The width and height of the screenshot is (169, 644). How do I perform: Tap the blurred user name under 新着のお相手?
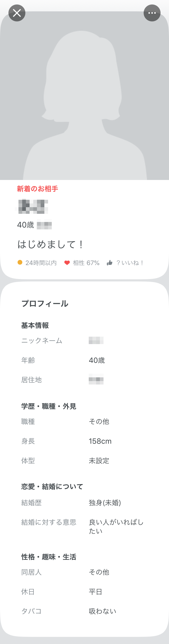pyautogui.click(x=33, y=207)
